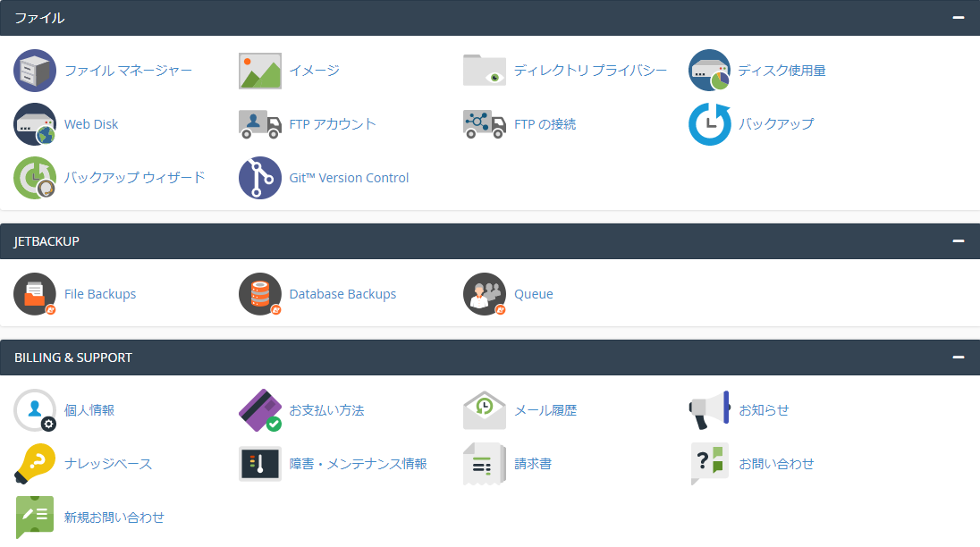The height and width of the screenshot is (547, 980).
Task: Follow the ナレッジベース link
Action: [108, 464]
